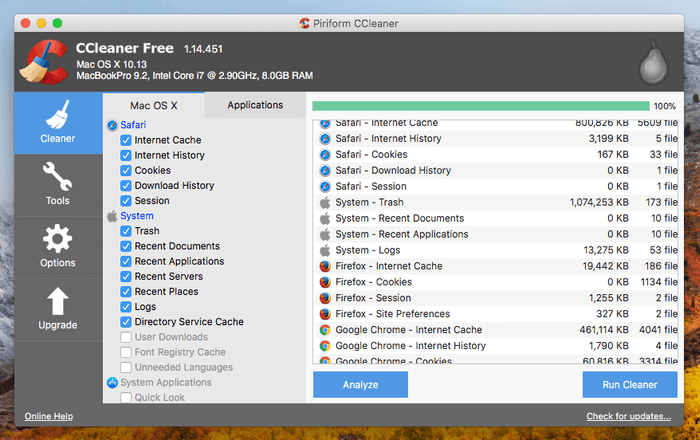The height and width of the screenshot is (440, 700).
Task: Open the Cleaner section broom icon
Action: pos(57,115)
